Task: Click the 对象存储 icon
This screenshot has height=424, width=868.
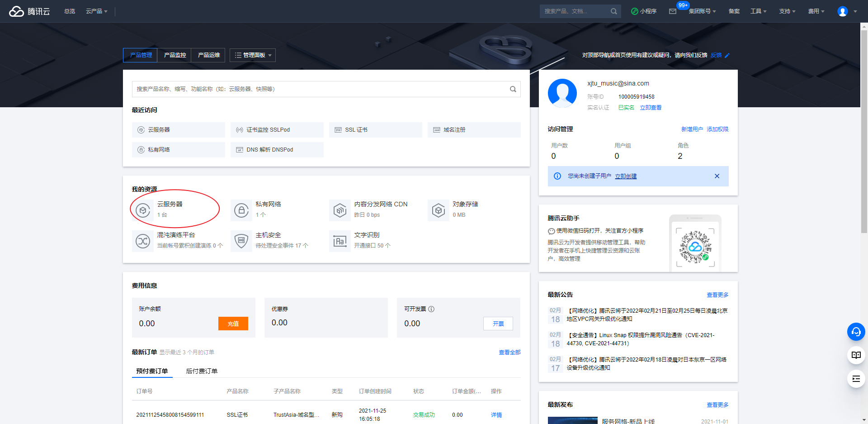Action: click(439, 210)
